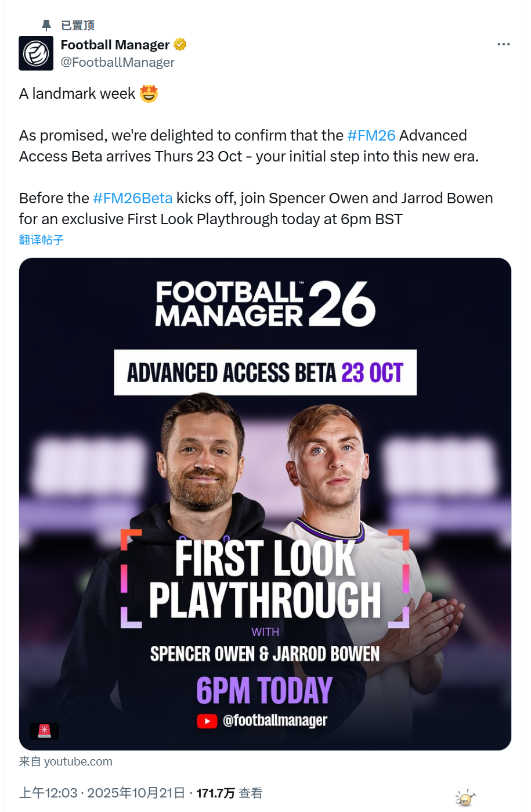Click the post timestamp 上午12:03
This screenshot has width=531, height=812.
click(48, 793)
